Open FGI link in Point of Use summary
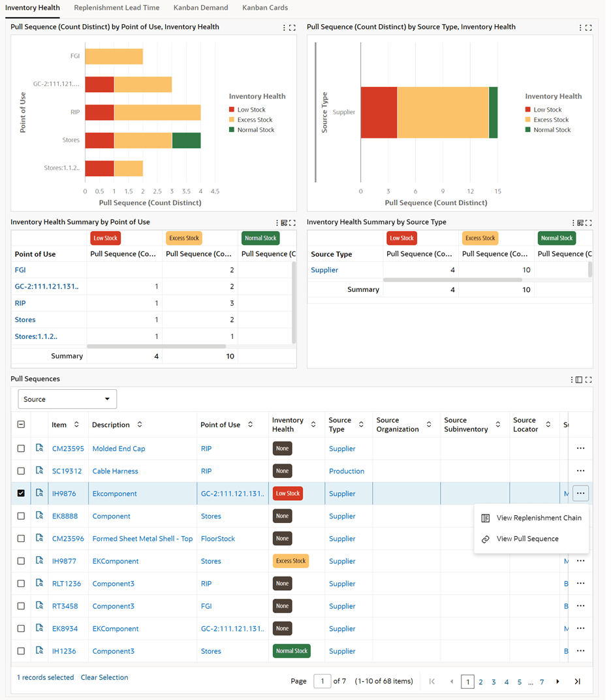 coord(20,270)
